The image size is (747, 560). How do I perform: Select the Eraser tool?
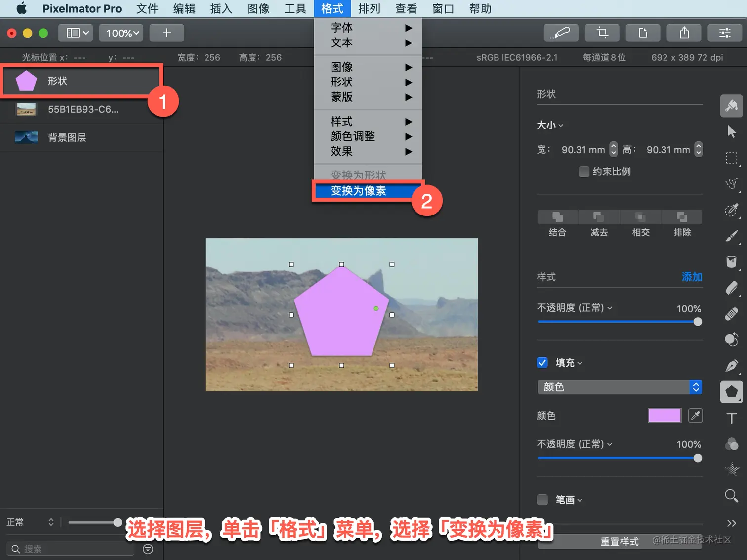pos(731,288)
